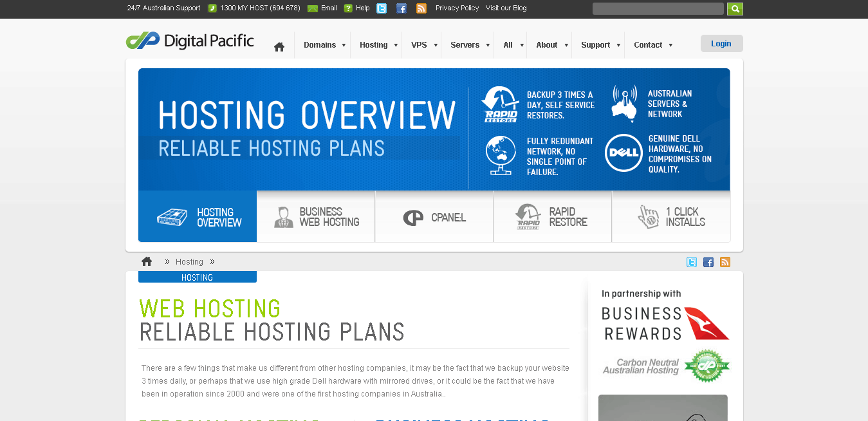Expand the Contact menu arrow
This screenshot has width=868, height=421.
click(670, 45)
